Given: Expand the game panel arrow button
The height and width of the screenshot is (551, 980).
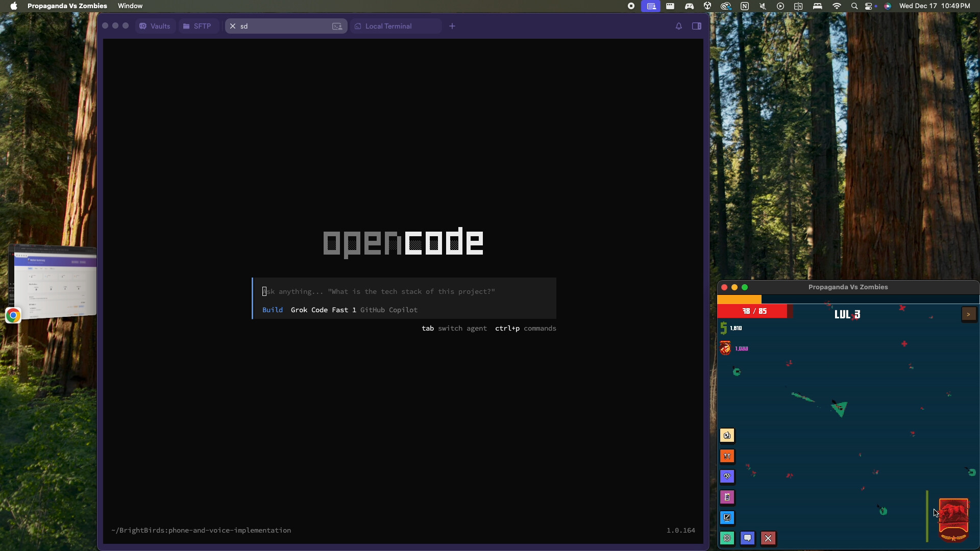Looking at the screenshot, I should point(968,314).
